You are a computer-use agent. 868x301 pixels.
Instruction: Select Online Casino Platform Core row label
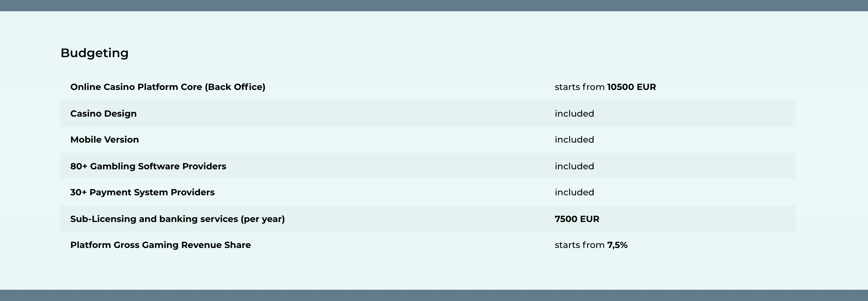point(168,87)
